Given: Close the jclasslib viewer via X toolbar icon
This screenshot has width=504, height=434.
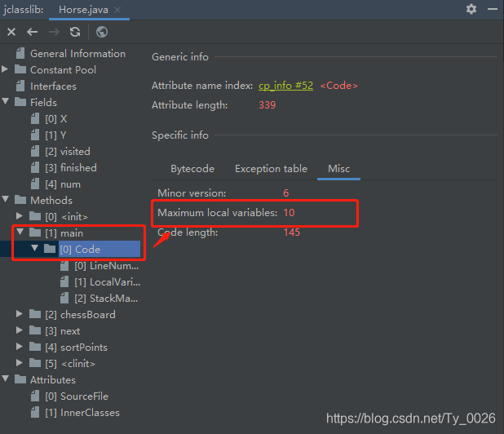Looking at the screenshot, I should (11, 32).
